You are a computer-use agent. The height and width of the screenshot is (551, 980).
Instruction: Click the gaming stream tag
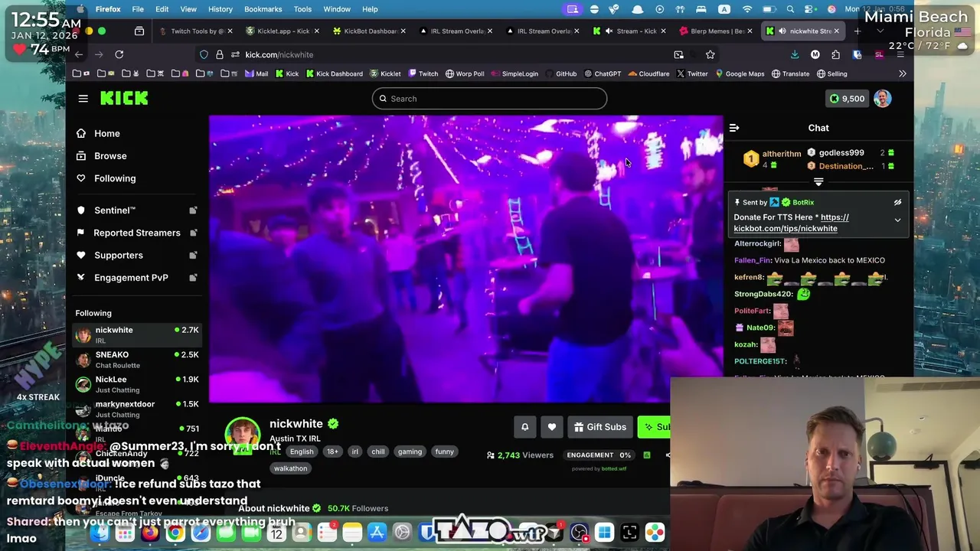pyautogui.click(x=410, y=452)
